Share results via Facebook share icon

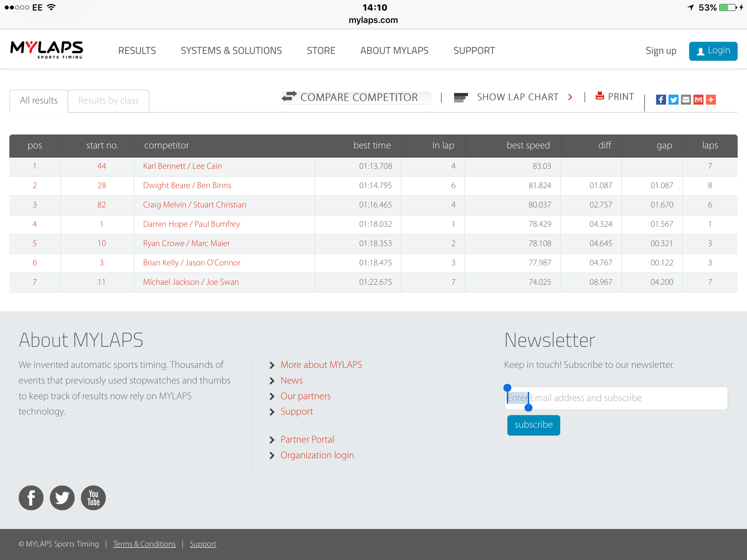click(661, 100)
